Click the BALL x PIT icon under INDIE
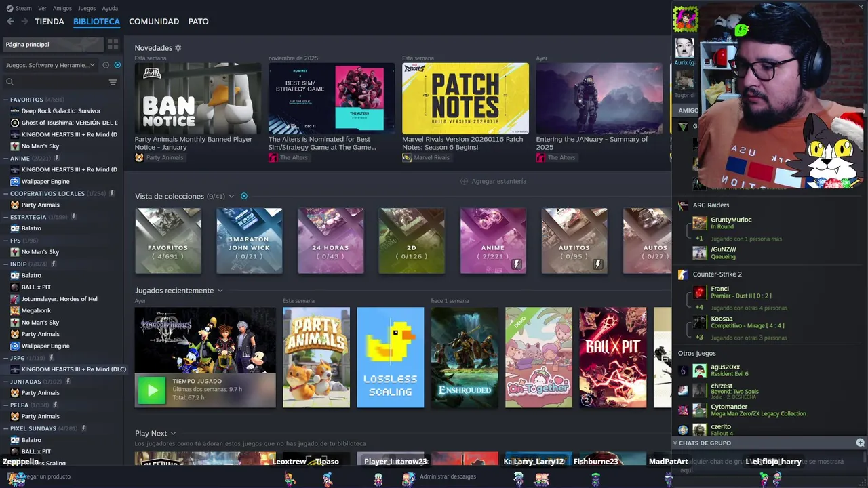This screenshot has height=488, width=868. pyautogui.click(x=15, y=287)
